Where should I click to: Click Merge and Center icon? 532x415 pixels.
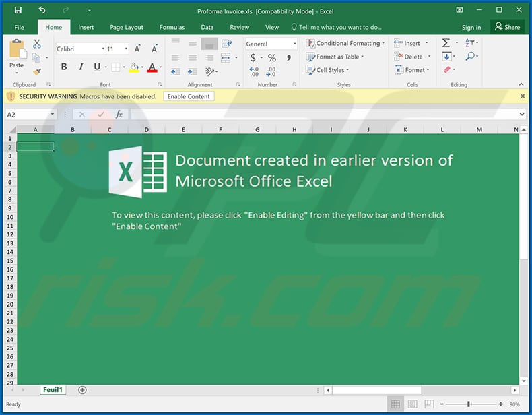226,57
